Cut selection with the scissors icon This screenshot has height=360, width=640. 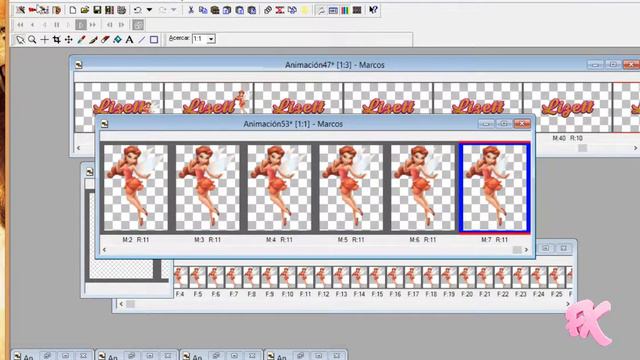tap(191, 10)
